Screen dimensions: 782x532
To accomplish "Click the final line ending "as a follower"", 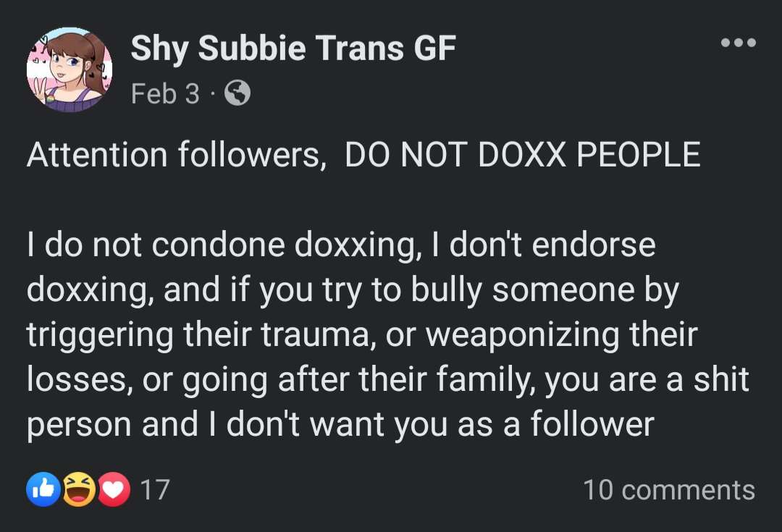I will click(x=340, y=426).
